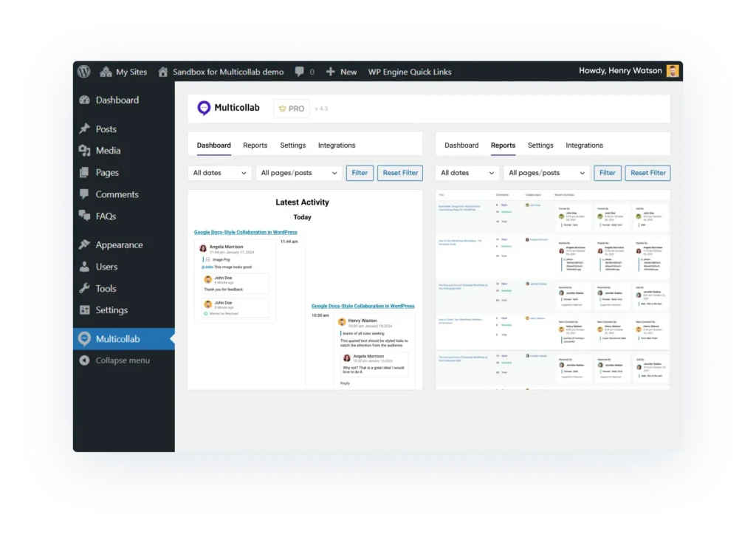Viewport: 756px width, 537px height.
Task: Open Settings tab above Latest Activity panel
Action: click(292, 146)
